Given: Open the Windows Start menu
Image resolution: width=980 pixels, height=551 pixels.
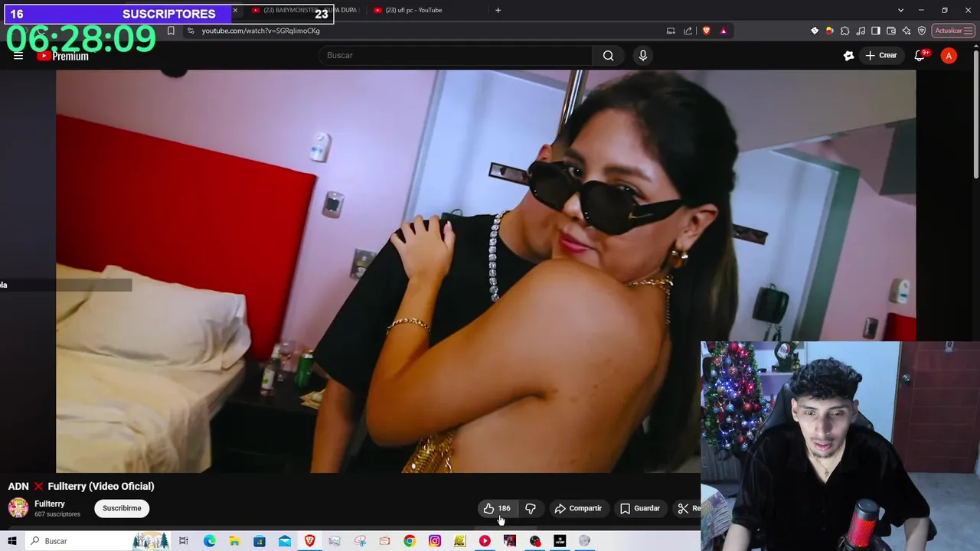Looking at the screenshot, I should [12, 541].
